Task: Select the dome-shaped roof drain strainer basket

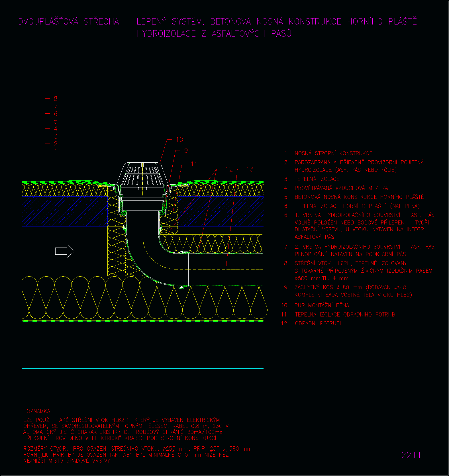Action: (142, 174)
